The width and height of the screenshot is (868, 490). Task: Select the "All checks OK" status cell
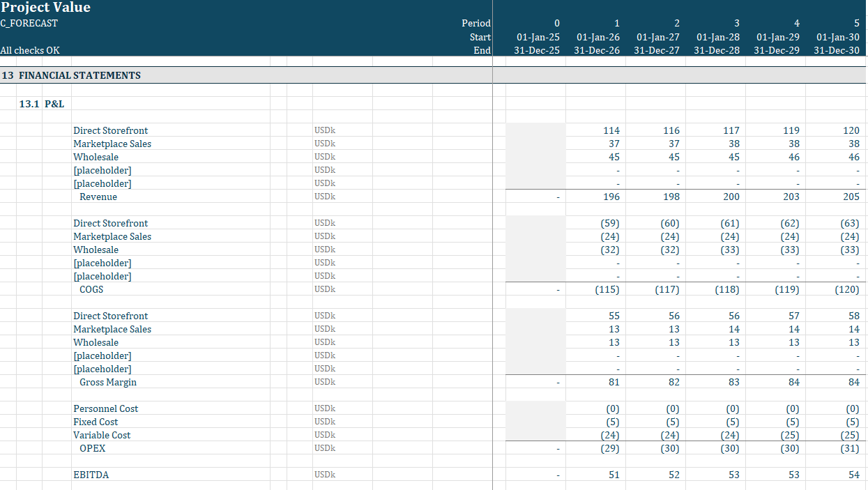[29, 50]
